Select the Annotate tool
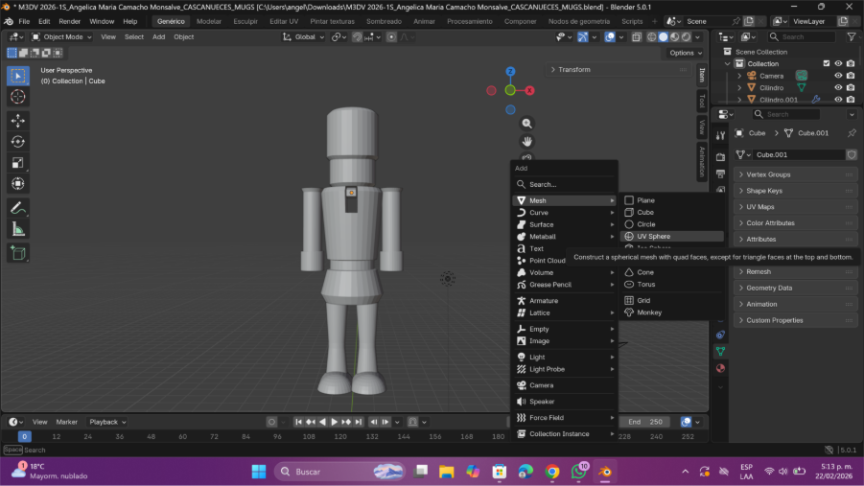864x486 pixels. 18,208
